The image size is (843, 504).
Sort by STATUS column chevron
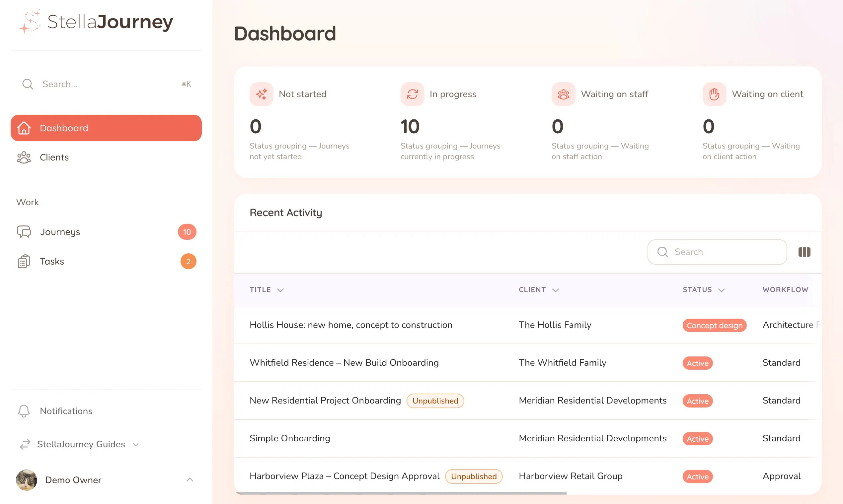pyautogui.click(x=721, y=290)
